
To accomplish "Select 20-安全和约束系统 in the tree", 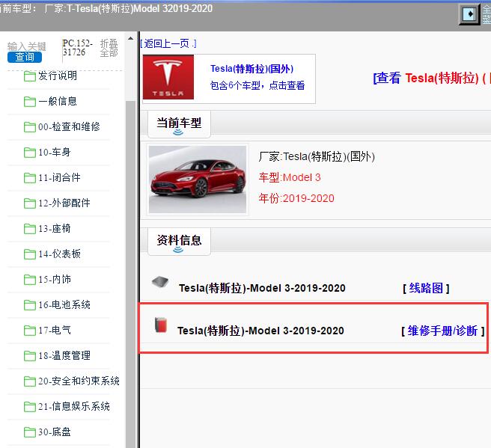I will (79, 381).
